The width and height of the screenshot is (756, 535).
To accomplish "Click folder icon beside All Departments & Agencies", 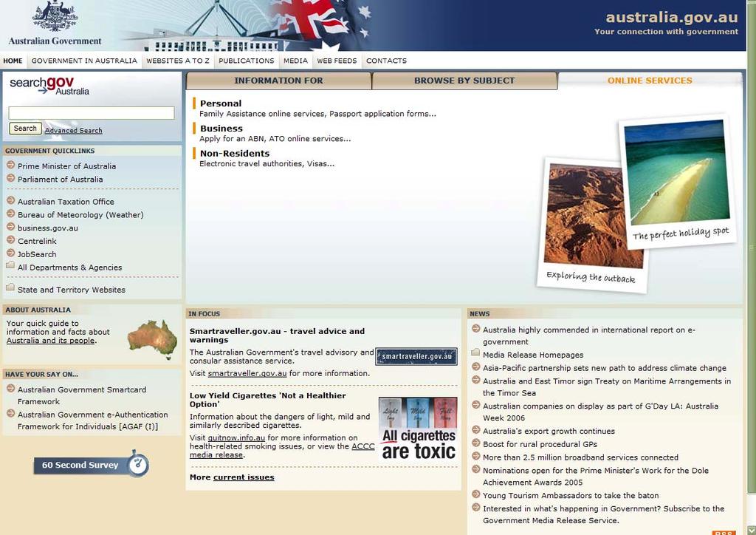I will [x=10, y=265].
